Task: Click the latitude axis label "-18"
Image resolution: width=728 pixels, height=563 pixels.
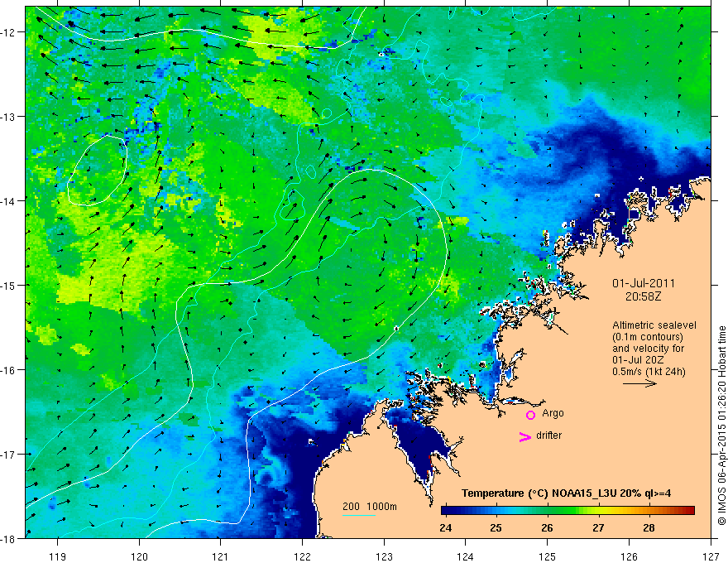Action: point(8,538)
